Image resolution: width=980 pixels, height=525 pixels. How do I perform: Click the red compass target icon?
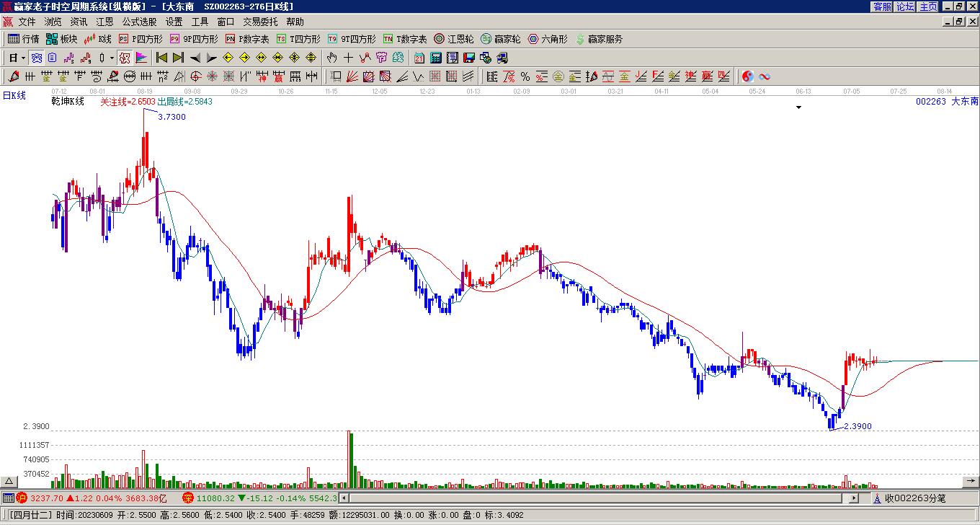pos(195,76)
